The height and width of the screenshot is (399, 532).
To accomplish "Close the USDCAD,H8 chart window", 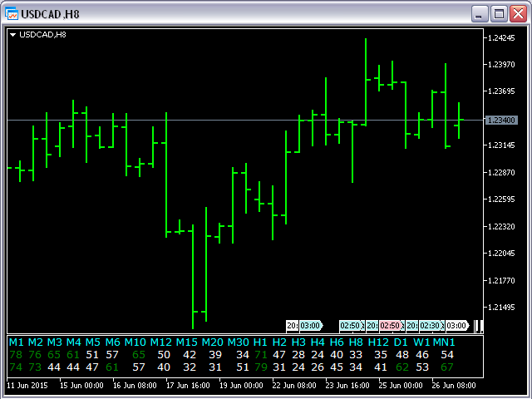I will tap(519, 14).
